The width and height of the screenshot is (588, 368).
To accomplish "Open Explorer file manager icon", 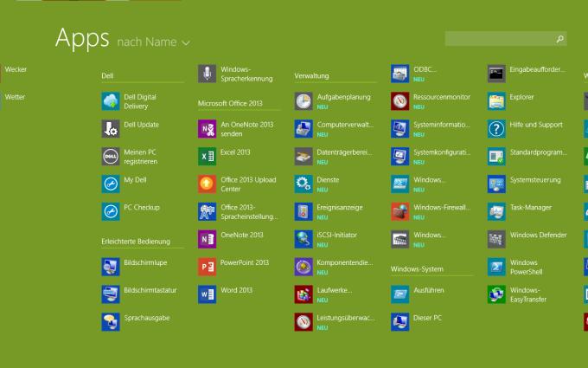I will pyautogui.click(x=496, y=101).
